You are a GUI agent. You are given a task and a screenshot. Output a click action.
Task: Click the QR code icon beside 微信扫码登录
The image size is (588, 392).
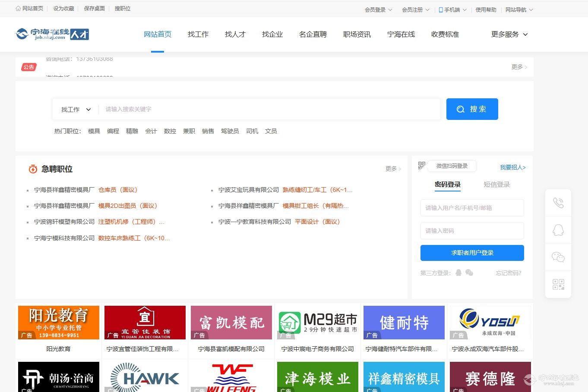pyautogui.click(x=422, y=166)
